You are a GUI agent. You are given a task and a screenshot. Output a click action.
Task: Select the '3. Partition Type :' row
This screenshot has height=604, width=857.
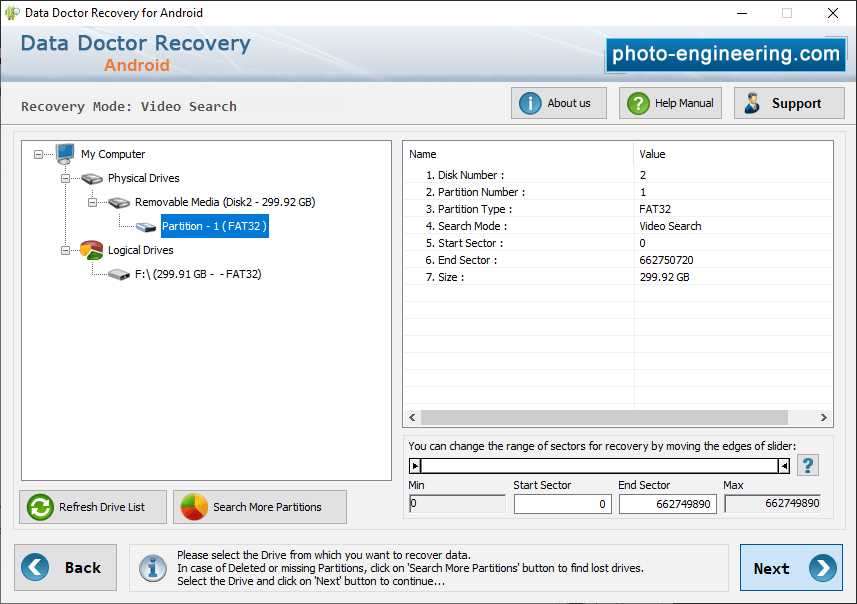click(618, 209)
